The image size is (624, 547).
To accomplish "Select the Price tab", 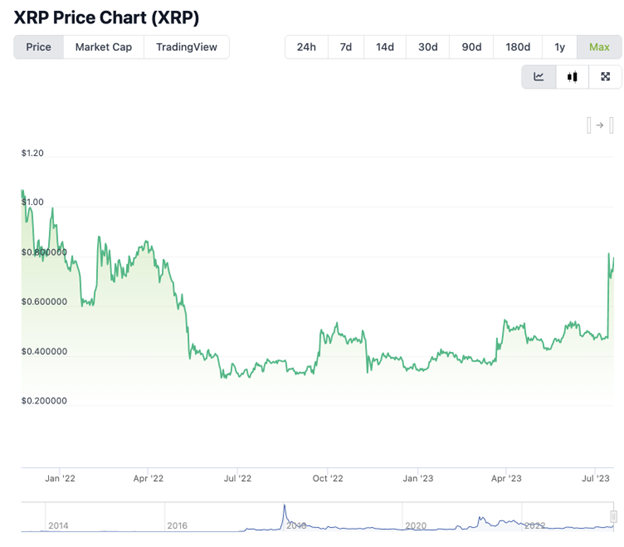I will point(38,47).
